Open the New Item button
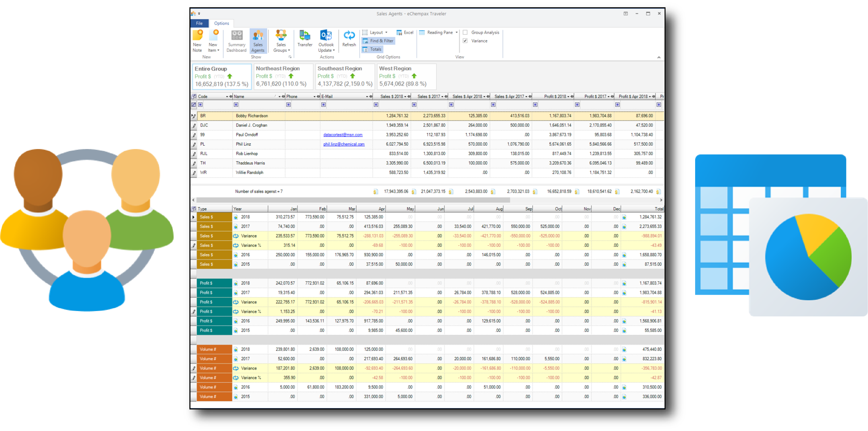Image resolution: width=868 pixels, height=431 pixels. pos(213,41)
